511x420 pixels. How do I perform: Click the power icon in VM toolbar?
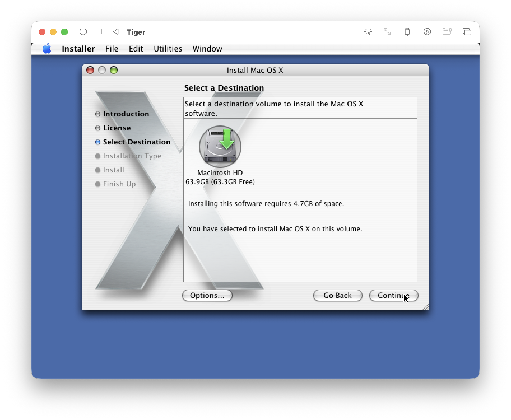click(x=83, y=32)
